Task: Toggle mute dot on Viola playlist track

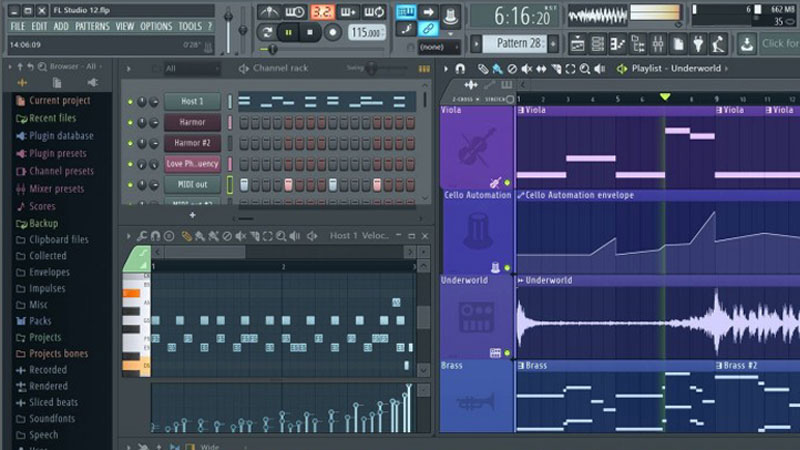Action: 507,183
